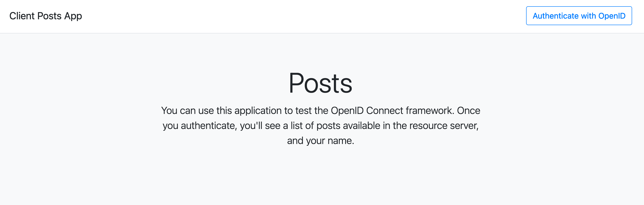The image size is (644, 205).
Task: Click the word "Connect" in the description
Action: (384, 111)
